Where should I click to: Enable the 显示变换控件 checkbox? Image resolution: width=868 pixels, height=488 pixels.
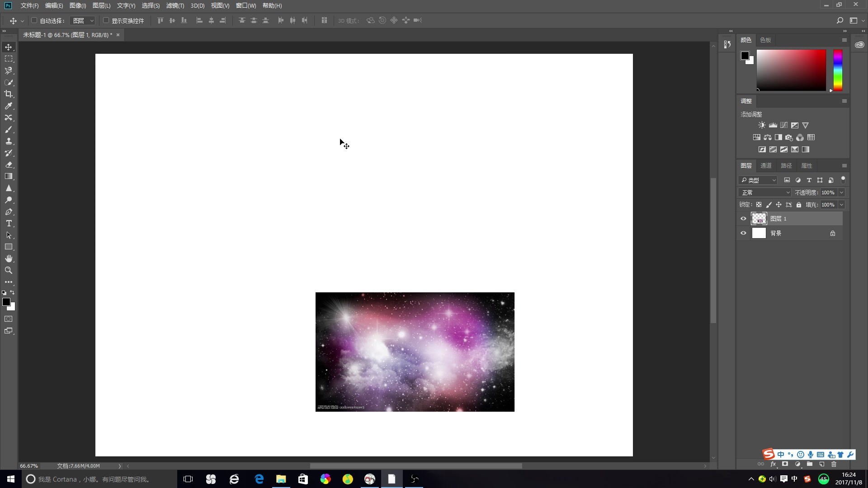coord(106,20)
